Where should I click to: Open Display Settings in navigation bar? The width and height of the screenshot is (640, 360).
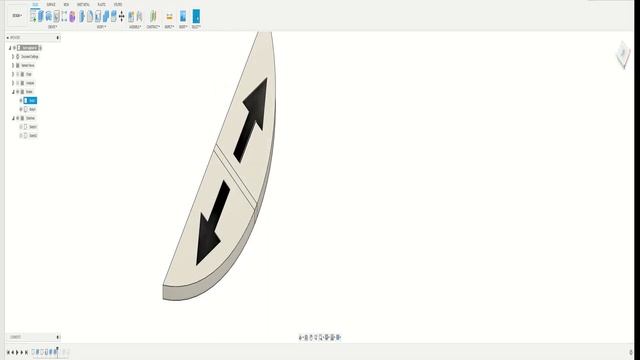pyautogui.click(x=327, y=338)
